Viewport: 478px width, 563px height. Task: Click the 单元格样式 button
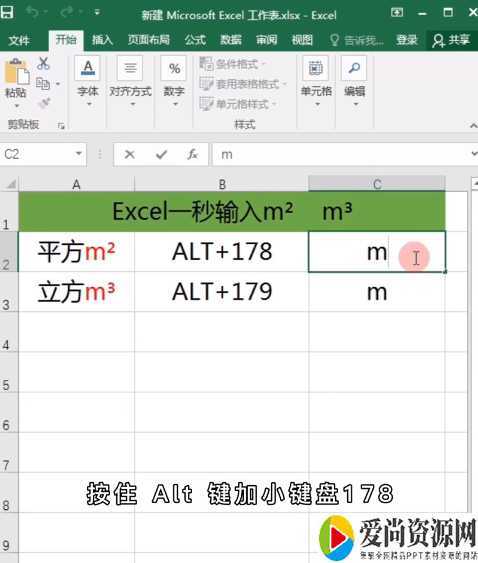coord(238,104)
